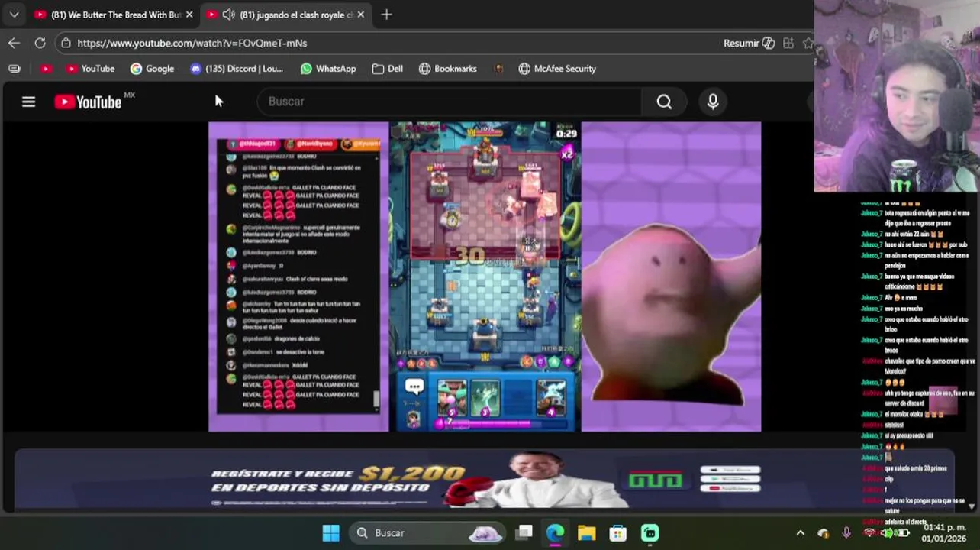Reload the page with refresh icon
Screen dimensions: 980x550
(40, 43)
